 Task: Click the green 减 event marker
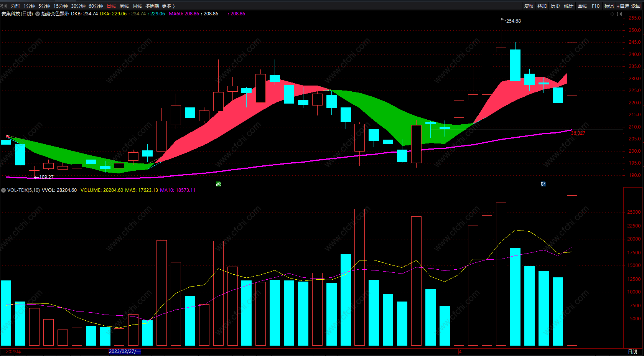coord(219,184)
